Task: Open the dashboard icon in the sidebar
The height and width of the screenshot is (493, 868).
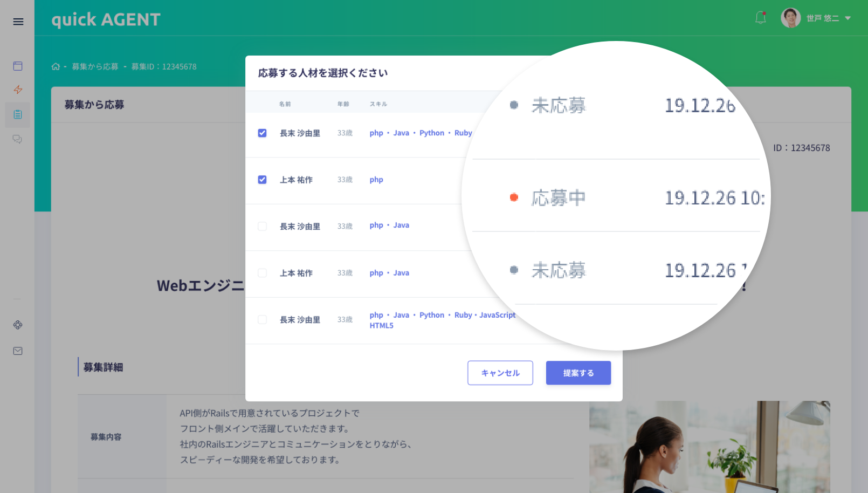Action: coord(18,66)
